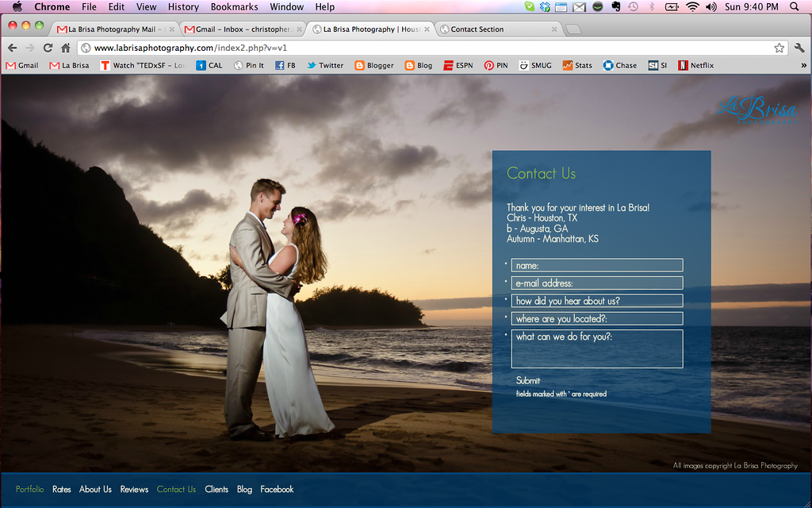Screen dimensions: 812x508
Task: Click the name input field
Action: point(597,265)
